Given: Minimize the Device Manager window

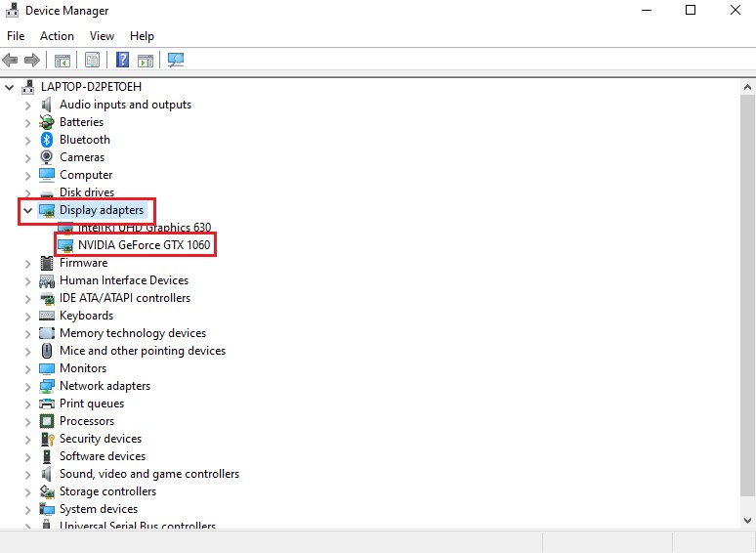Looking at the screenshot, I should click(x=647, y=10).
